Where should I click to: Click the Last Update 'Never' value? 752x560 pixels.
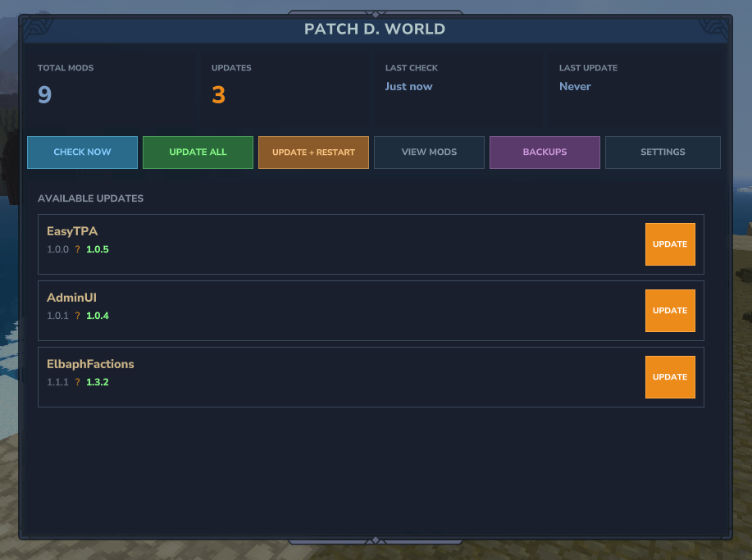pos(575,86)
